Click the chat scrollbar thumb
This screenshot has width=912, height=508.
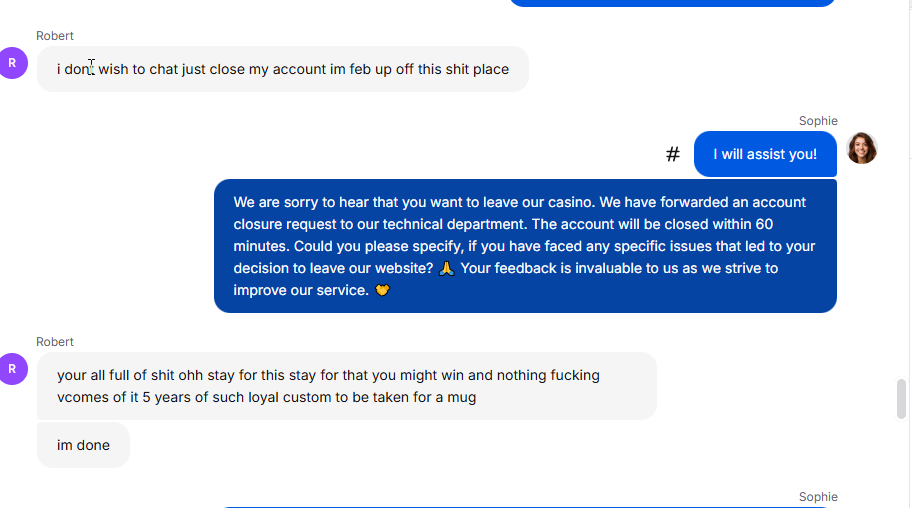(x=901, y=399)
